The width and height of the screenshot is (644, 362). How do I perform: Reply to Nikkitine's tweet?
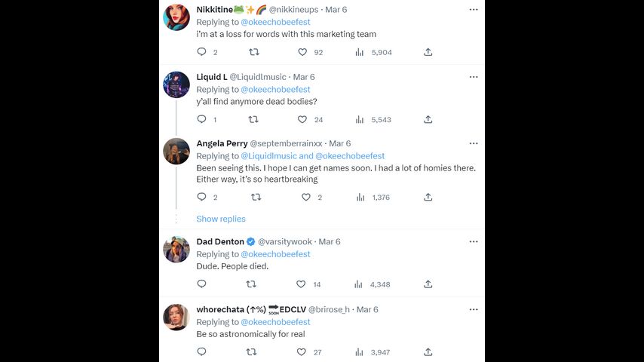tap(201, 52)
